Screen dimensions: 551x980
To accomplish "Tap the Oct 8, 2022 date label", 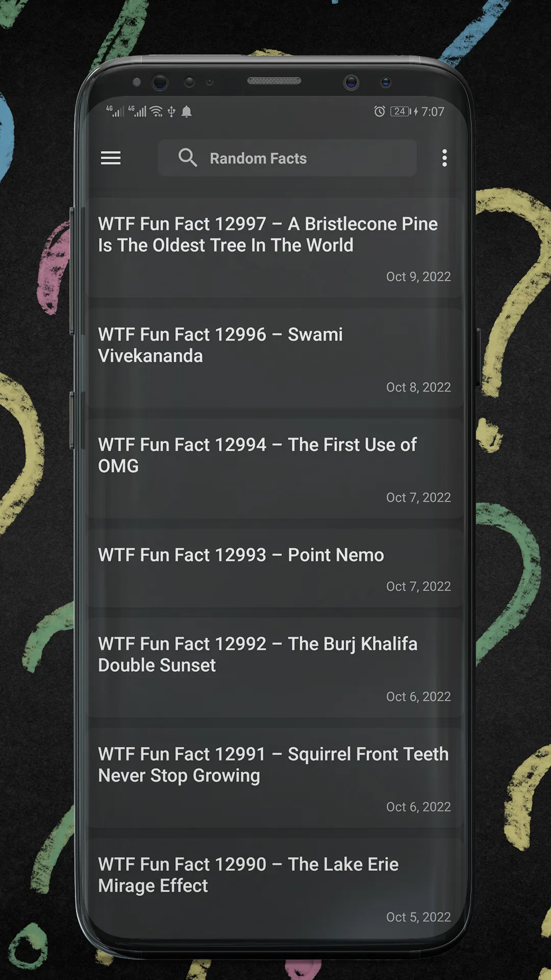I will 418,387.
